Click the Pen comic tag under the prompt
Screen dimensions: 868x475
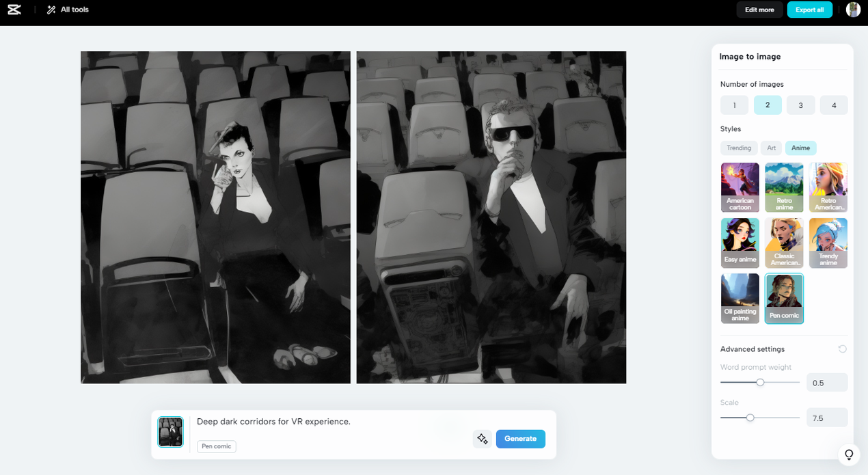point(217,446)
